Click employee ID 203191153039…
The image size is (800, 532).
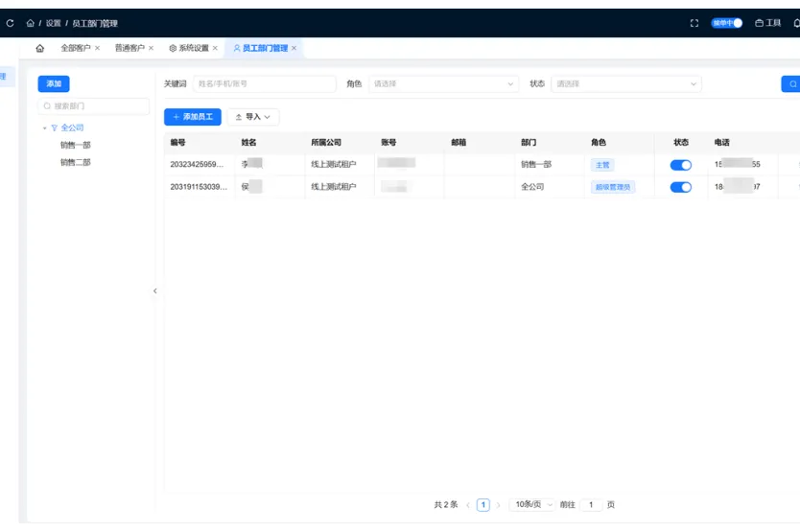199,187
